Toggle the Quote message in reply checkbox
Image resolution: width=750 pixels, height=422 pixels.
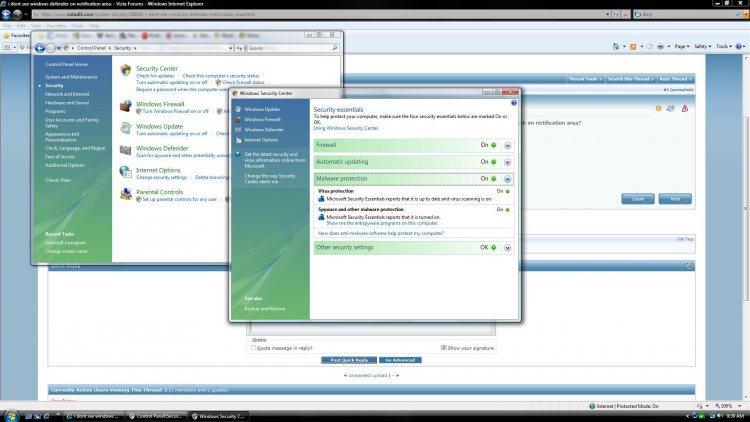click(x=254, y=348)
